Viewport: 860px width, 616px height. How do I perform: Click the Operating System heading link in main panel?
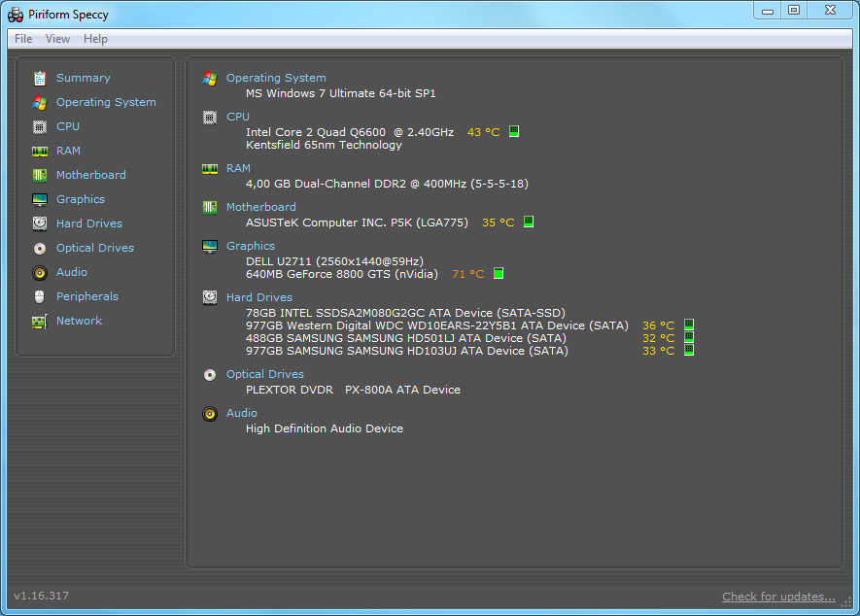[276, 78]
